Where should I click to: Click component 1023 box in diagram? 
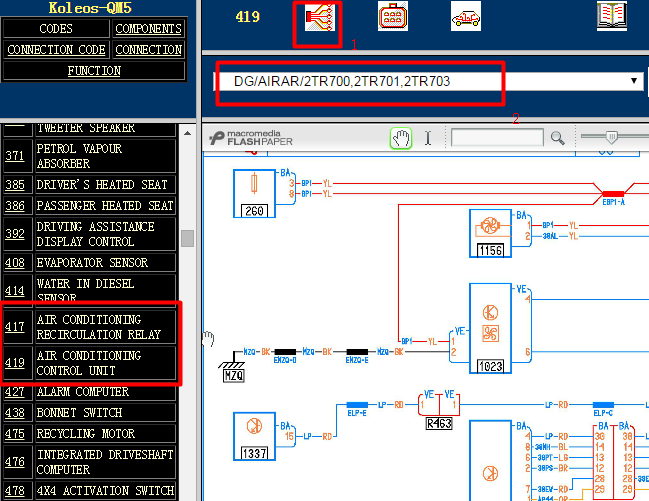tap(490, 328)
